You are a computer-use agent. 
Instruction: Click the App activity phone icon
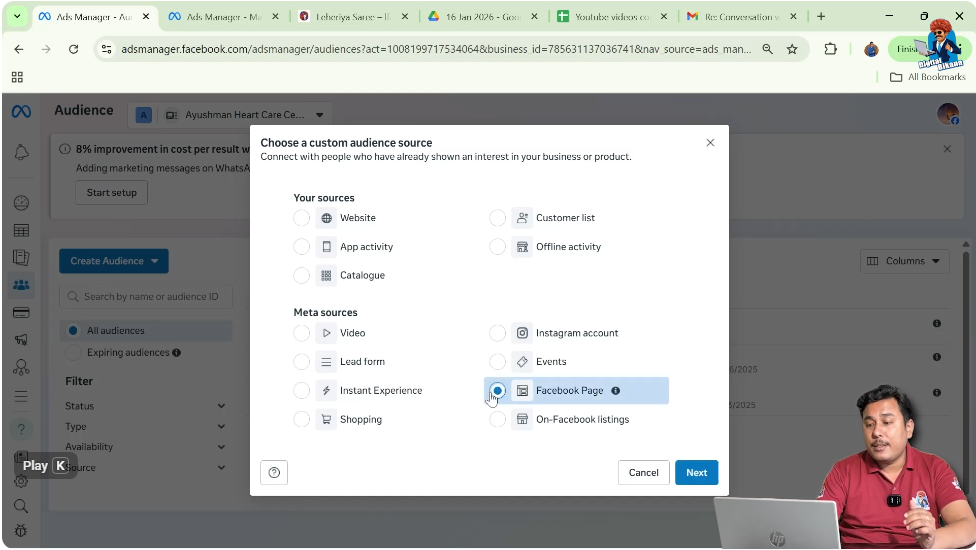326,246
